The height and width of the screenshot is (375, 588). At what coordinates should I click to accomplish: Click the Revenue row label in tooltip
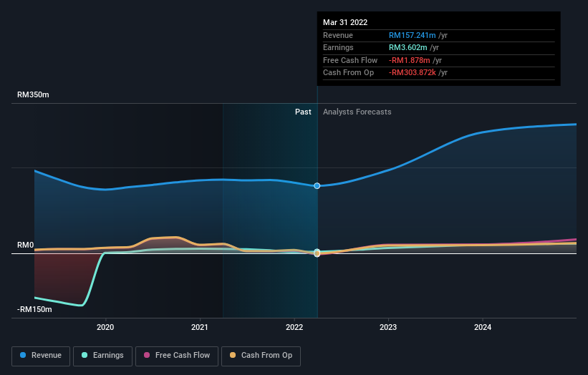338,35
